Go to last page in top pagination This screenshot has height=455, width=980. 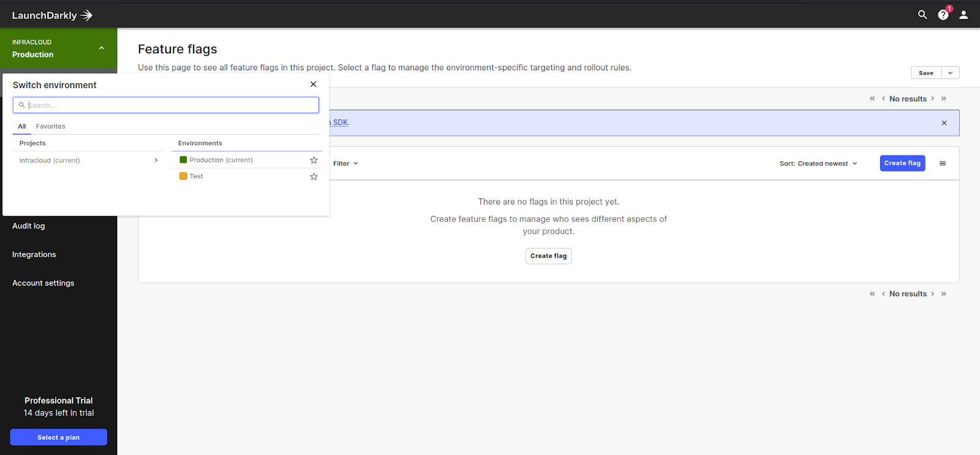[x=944, y=99]
